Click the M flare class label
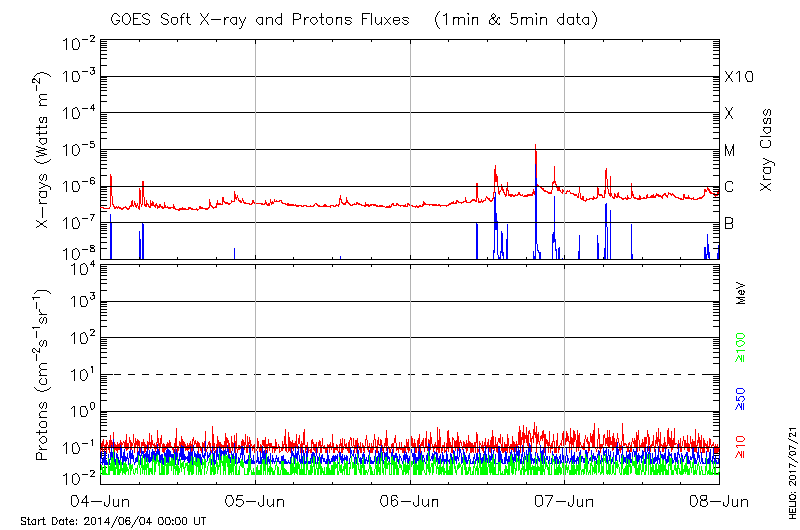 coord(730,151)
